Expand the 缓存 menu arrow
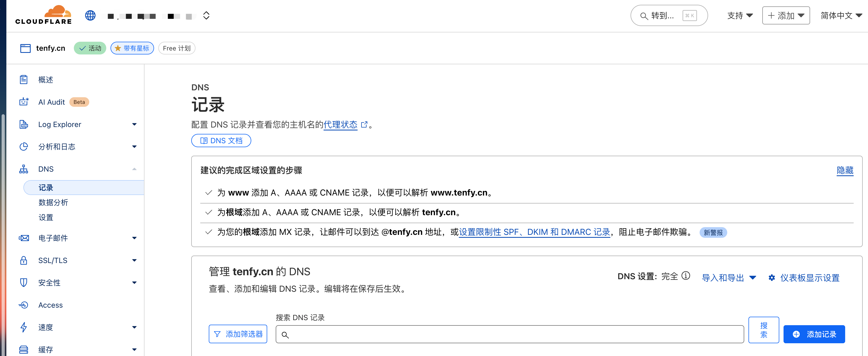 pos(134,350)
